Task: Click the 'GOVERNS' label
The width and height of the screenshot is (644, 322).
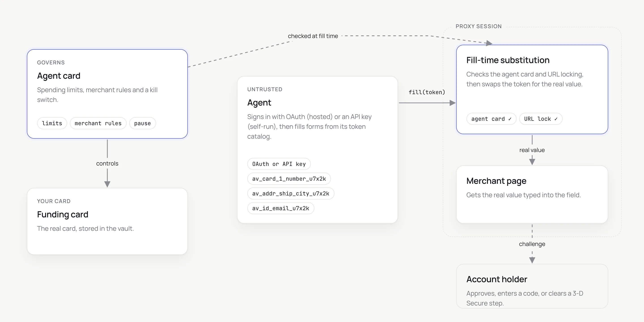Action: [x=51, y=63]
